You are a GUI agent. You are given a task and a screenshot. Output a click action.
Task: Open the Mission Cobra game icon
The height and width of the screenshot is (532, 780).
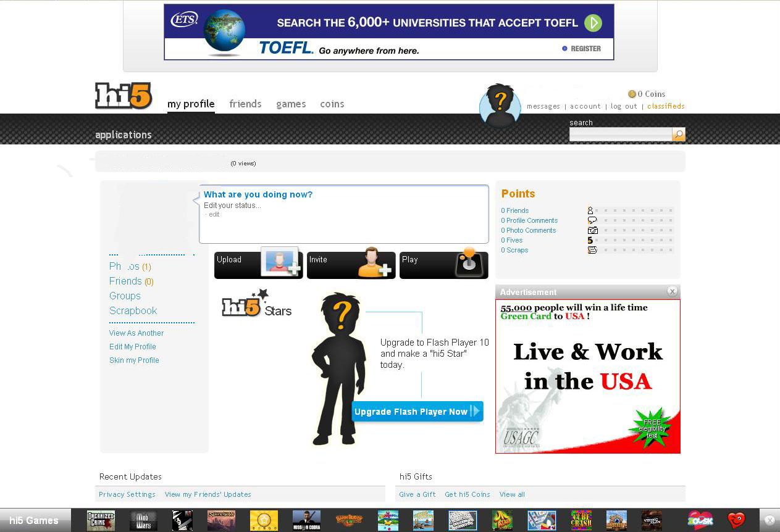pos(306,520)
